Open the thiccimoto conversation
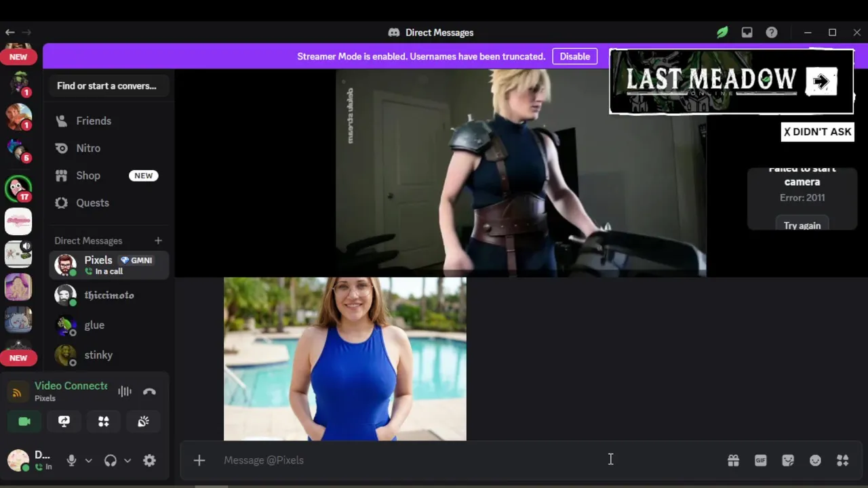This screenshot has width=868, height=488. pyautogui.click(x=108, y=295)
